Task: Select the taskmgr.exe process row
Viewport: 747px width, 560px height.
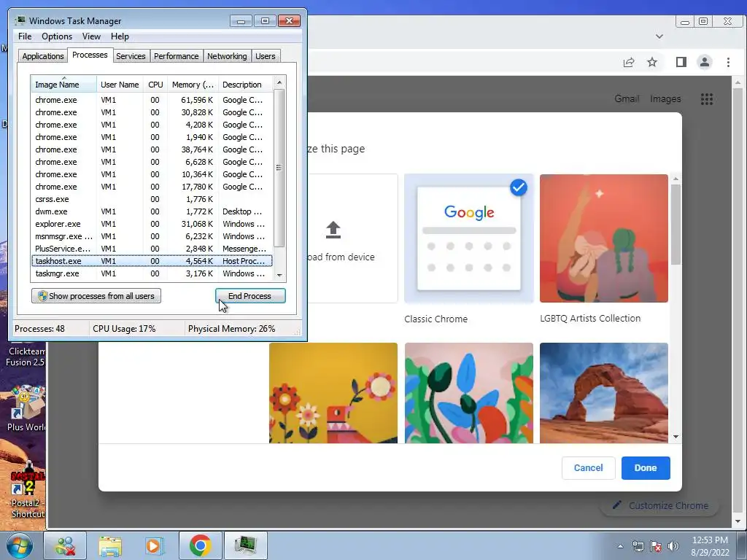Action: point(152,273)
